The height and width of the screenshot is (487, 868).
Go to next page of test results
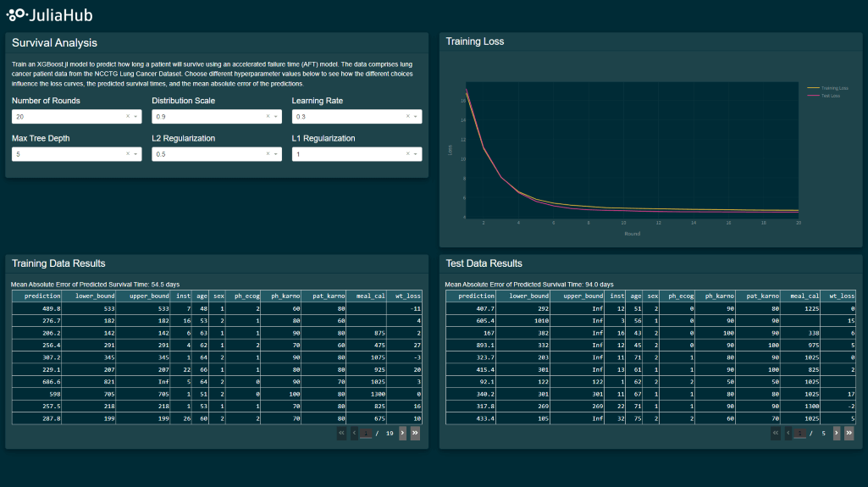(837, 433)
